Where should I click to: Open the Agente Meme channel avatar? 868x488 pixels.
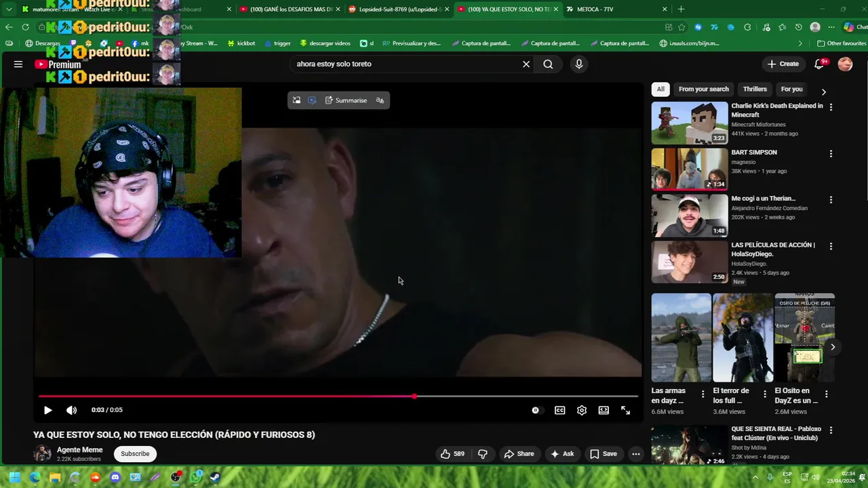click(42, 453)
